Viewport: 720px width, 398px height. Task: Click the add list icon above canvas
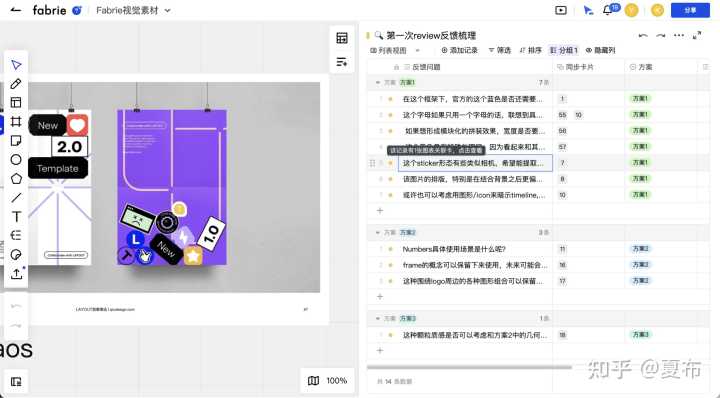tap(342, 62)
